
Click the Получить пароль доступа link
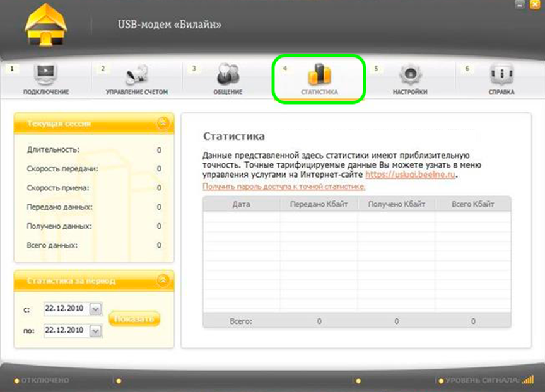click(x=284, y=187)
